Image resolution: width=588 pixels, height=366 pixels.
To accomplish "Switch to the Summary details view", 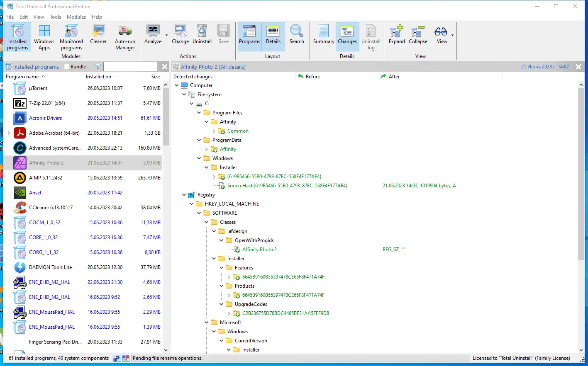I will pos(324,34).
